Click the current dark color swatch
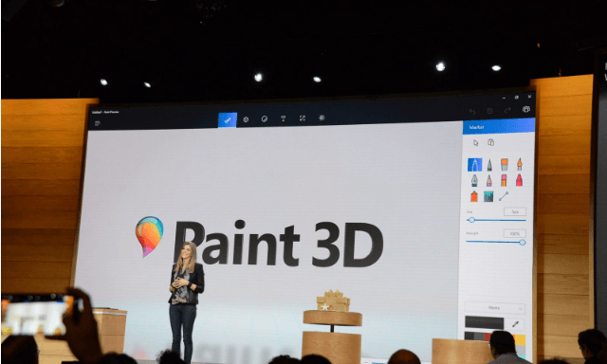 (485, 323)
